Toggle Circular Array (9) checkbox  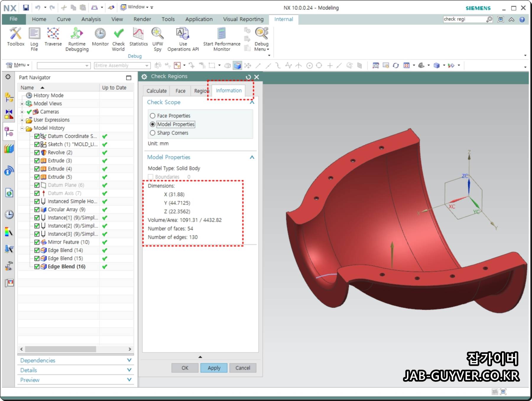point(37,210)
